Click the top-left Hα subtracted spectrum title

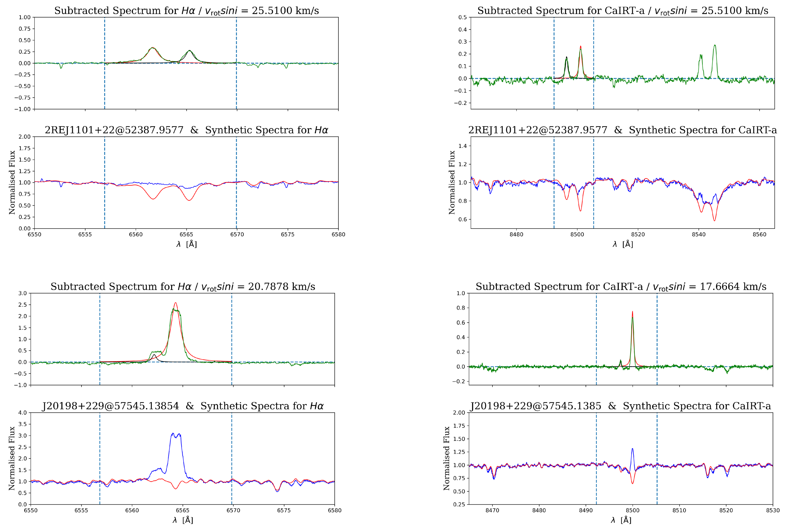(186, 11)
